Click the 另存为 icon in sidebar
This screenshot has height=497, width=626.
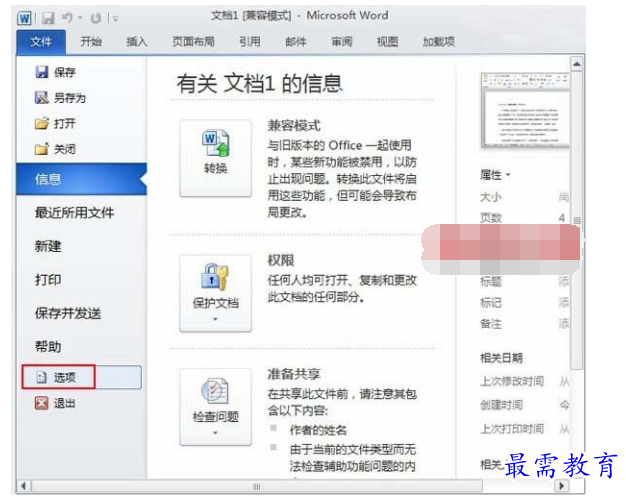point(42,97)
